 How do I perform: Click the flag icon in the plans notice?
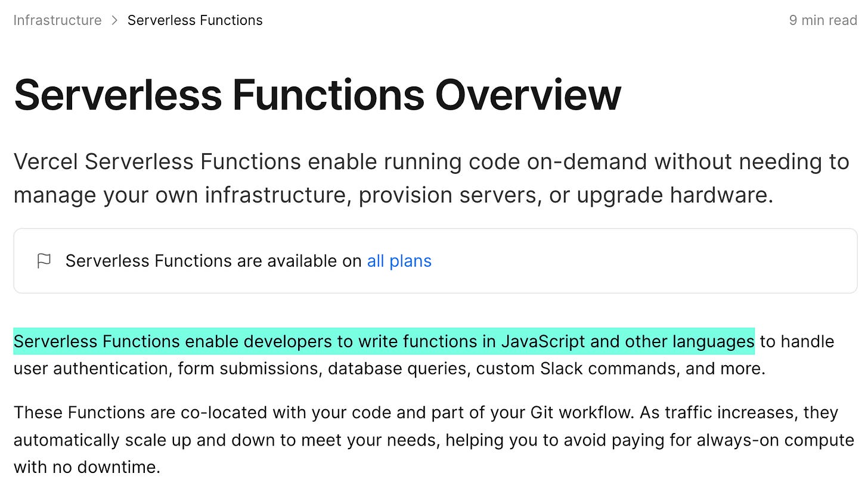click(44, 261)
